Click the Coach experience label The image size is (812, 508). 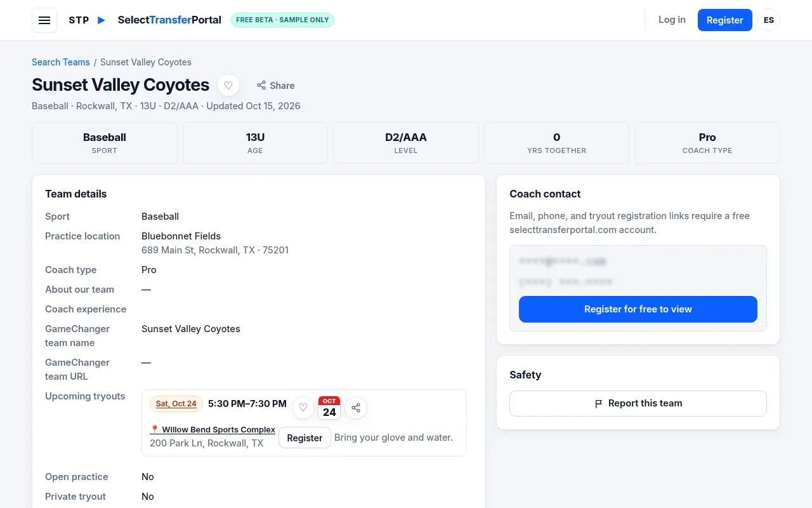(86, 309)
